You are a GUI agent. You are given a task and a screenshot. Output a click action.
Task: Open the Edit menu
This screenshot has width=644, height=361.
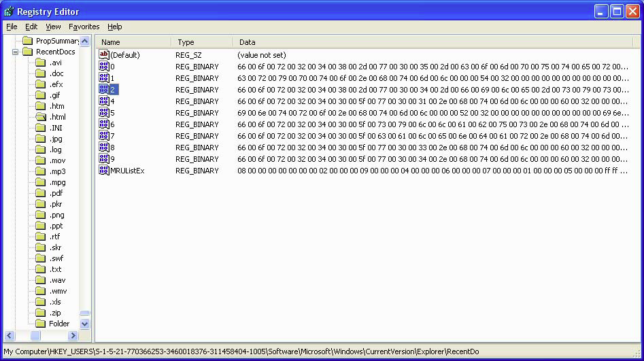point(31,27)
